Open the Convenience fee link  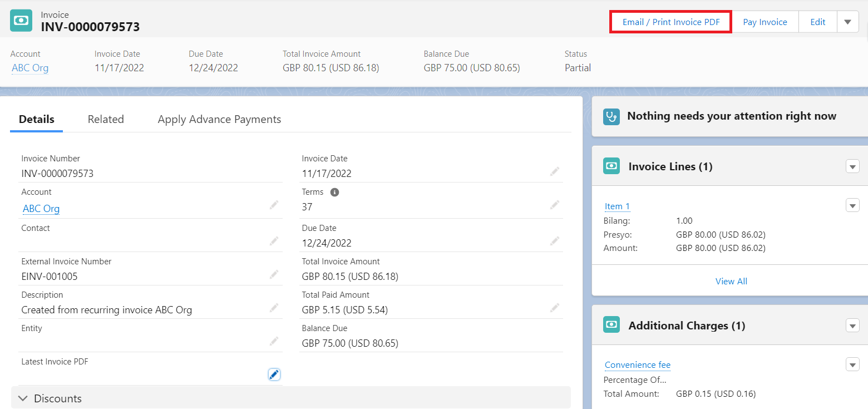(637, 365)
